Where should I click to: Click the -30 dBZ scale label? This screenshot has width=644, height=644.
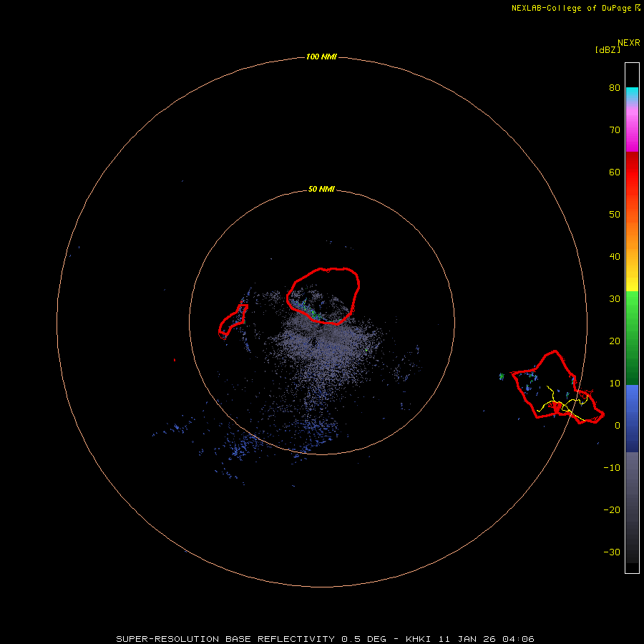612,552
